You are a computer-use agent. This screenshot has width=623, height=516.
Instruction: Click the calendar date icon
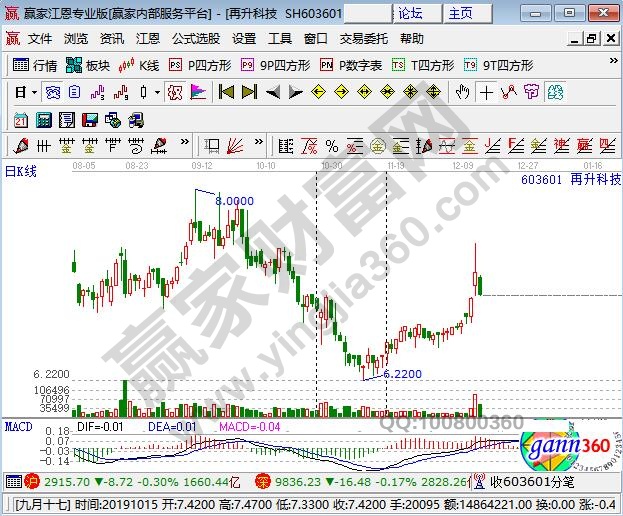[x=21, y=119]
